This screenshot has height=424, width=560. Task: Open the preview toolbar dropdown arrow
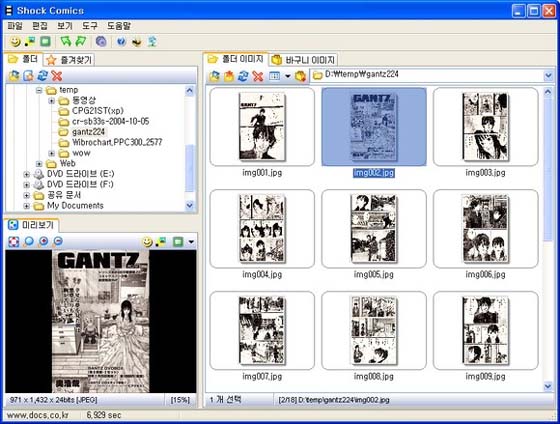(191, 242)
